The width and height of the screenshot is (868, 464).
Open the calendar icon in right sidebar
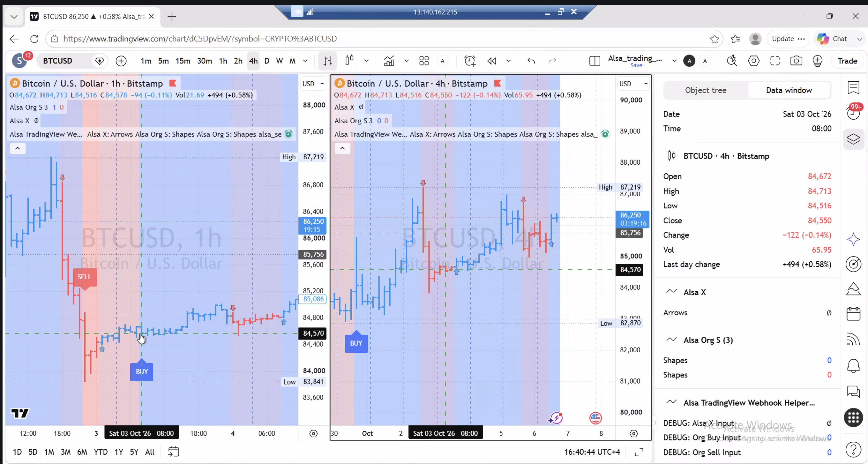point(853,314)
